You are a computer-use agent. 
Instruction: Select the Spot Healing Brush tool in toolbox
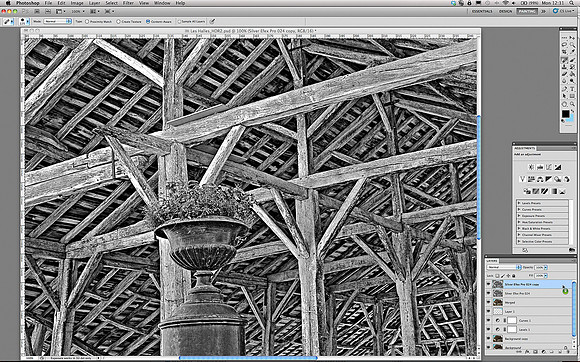coord(564,60)
